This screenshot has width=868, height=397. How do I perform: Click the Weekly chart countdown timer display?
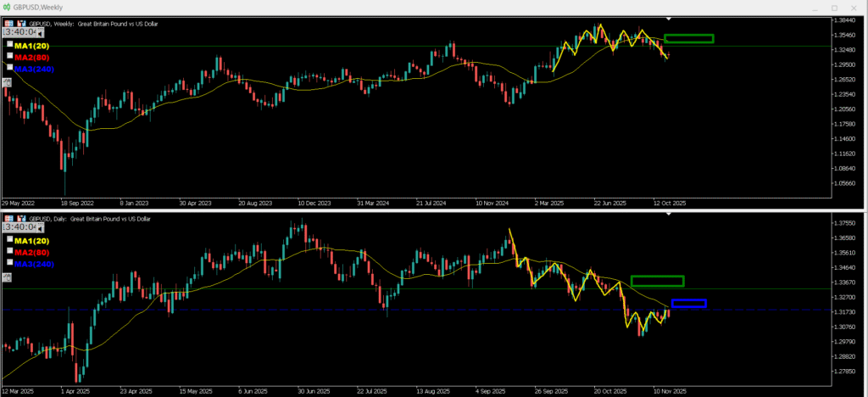pyautogui.click(x=19, y=32)
